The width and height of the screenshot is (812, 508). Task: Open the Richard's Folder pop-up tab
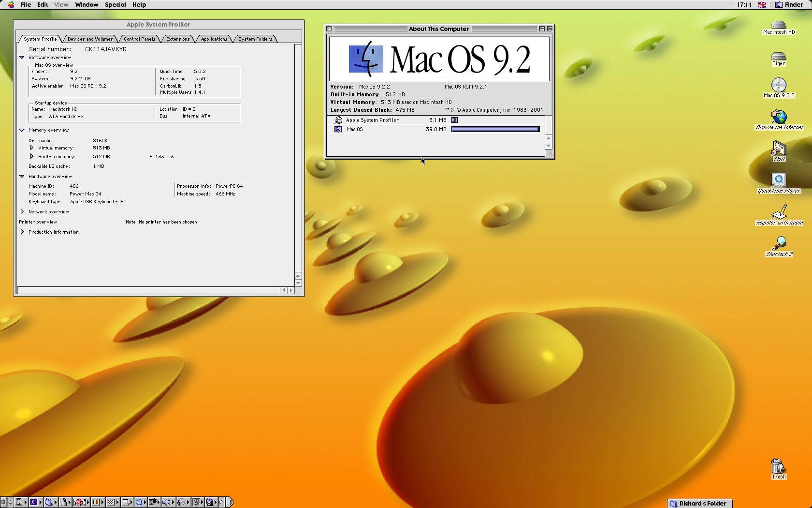(x=700, y=503)
